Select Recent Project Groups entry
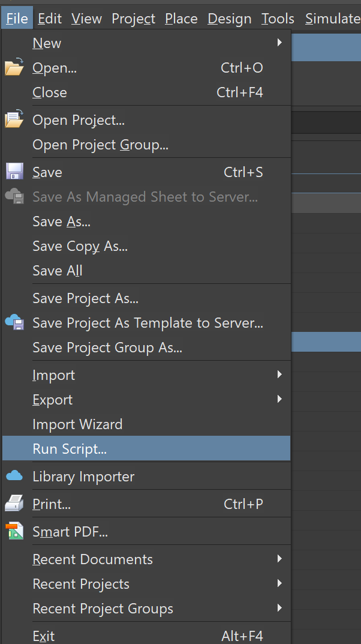 point(146,608)
